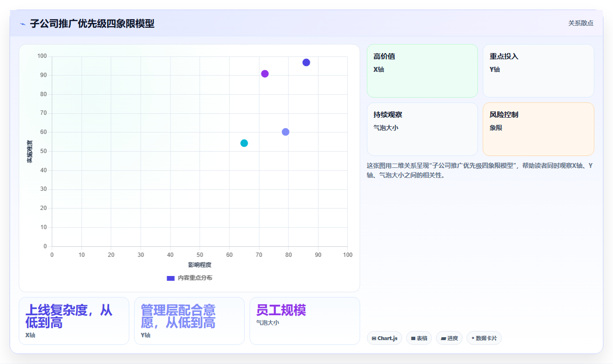This screenshot has width=613, height=364.
Task: Select the light blue point near 60
Action: pos(285,132)
